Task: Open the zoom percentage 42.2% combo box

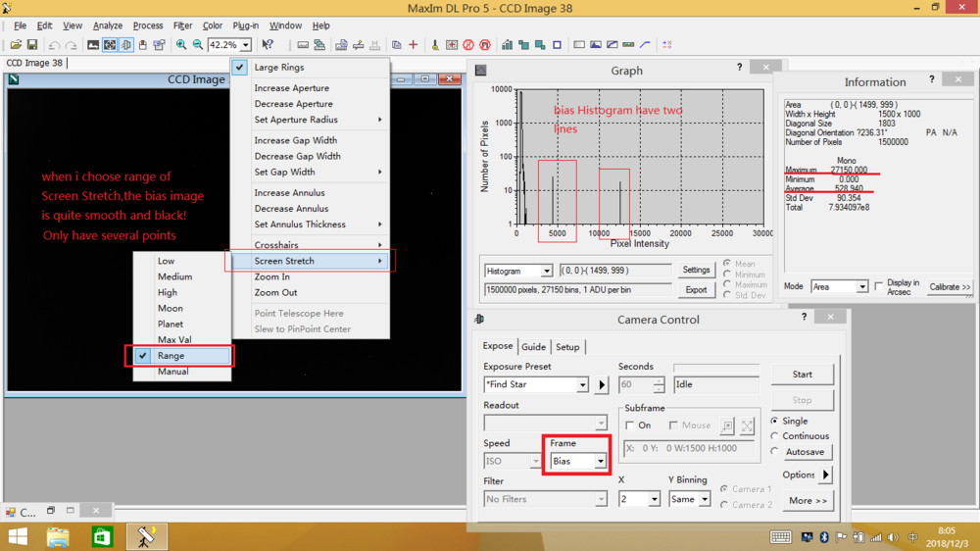Action: point(245,45)
